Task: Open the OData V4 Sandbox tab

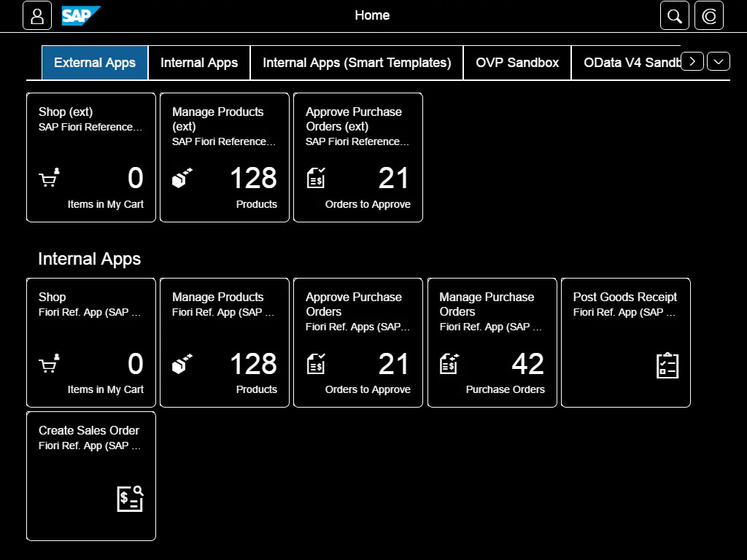Action: click(x=626, y=63)
